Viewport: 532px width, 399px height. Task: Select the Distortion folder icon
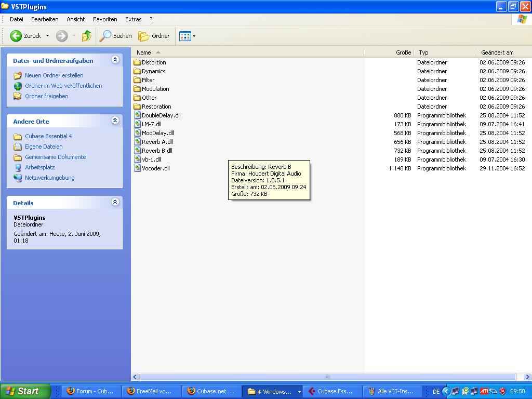pyautogui.click(x=137, y=62)
